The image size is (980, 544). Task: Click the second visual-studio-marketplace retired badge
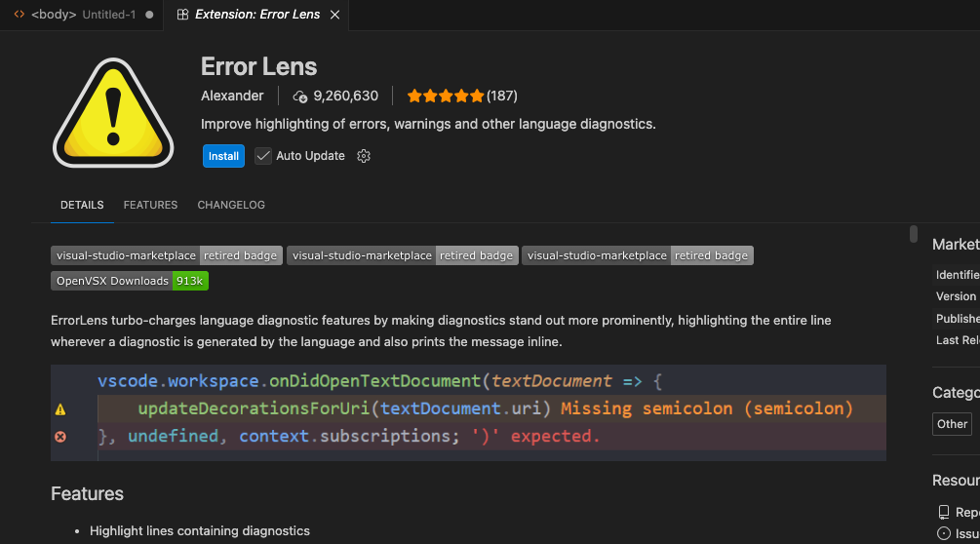click(403, 255)
